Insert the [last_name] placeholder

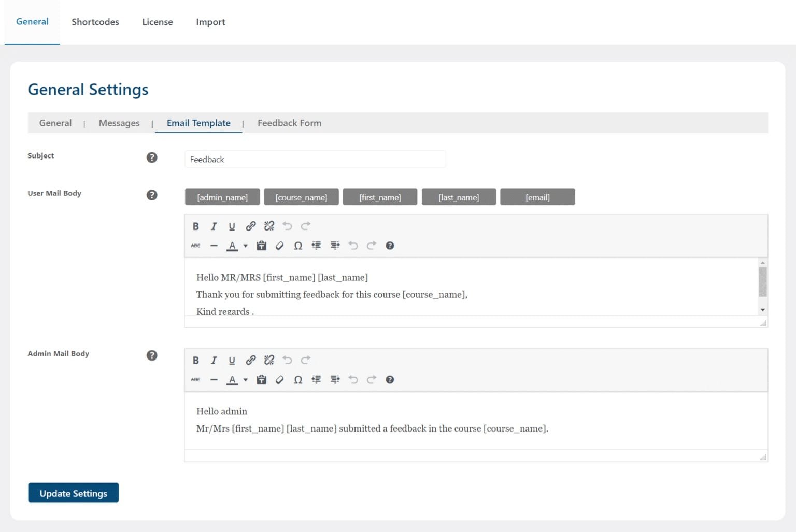pos(459,197)
